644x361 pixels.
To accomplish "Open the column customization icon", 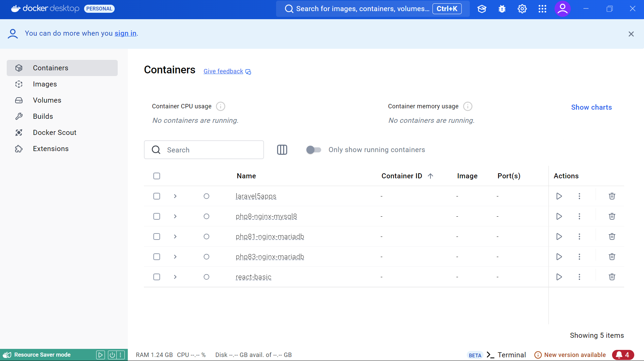I will point(282,150).
